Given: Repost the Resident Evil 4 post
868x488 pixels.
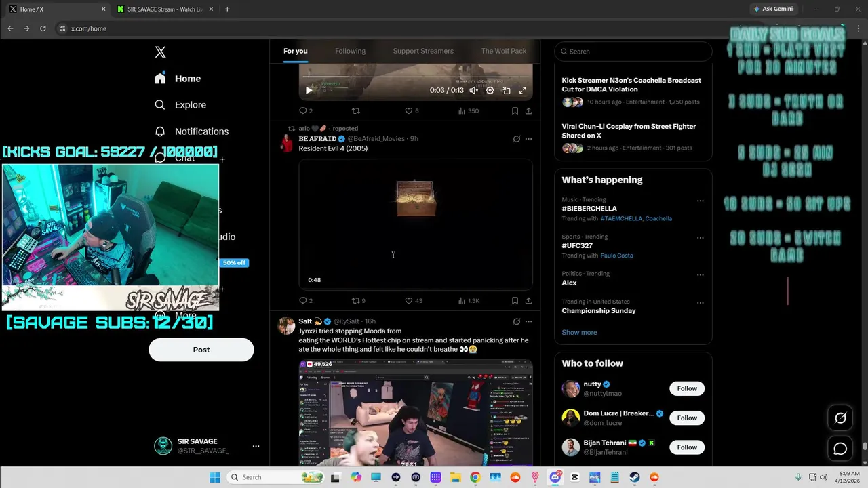Looking at the screenshot, I should coord(359,300).
